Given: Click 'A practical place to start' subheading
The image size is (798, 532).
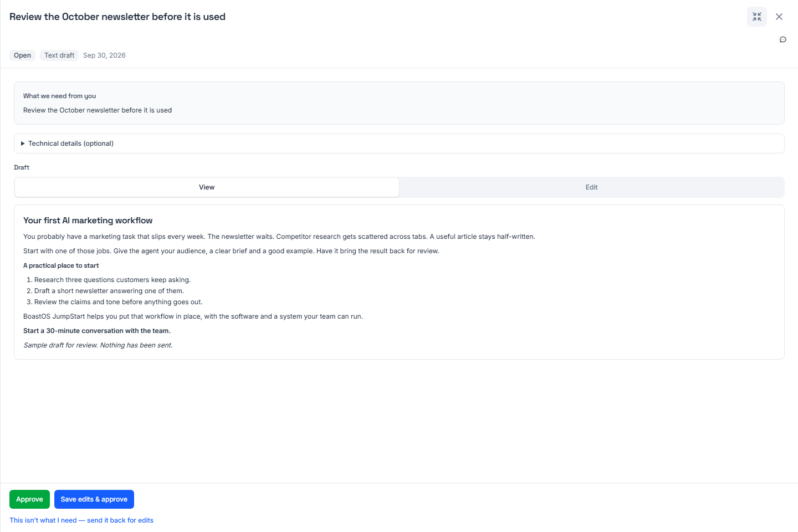Looking at the screenshot, I should coord(61,265).
